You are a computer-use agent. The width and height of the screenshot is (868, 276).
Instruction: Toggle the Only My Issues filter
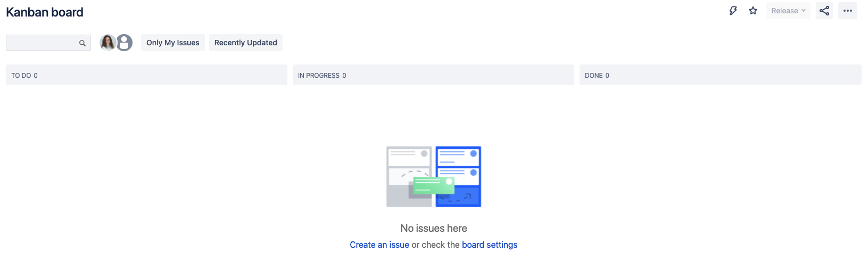pyautogui.click(x=173, y=43)
